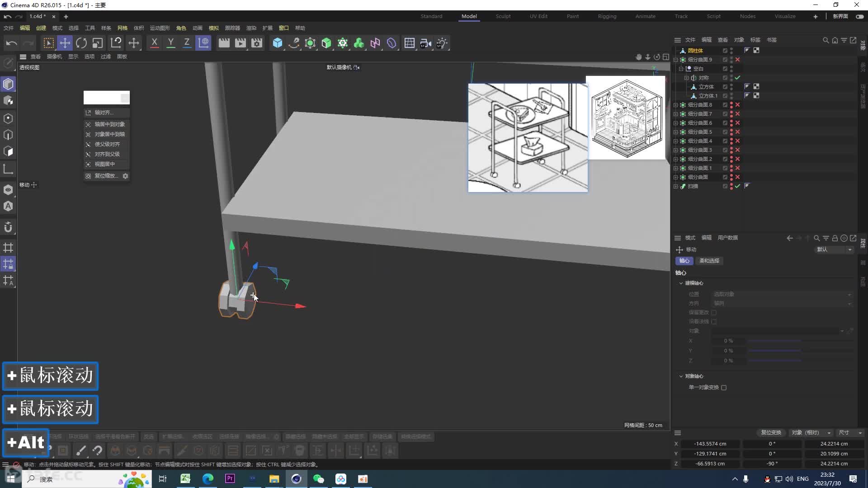Click the pink deformer bend icon

[375, 43]
